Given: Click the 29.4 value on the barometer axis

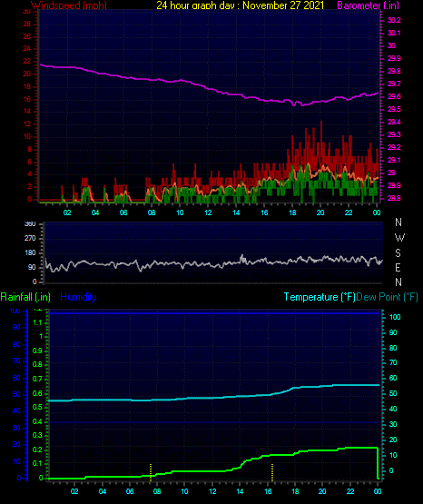Looking at the screenshot, I should (394, 123).
